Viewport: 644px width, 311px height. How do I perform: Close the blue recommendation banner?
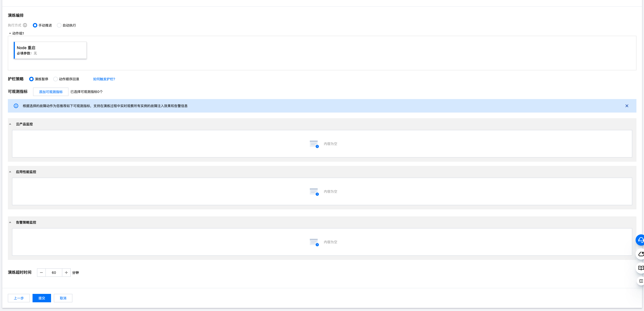pos(627,106)
